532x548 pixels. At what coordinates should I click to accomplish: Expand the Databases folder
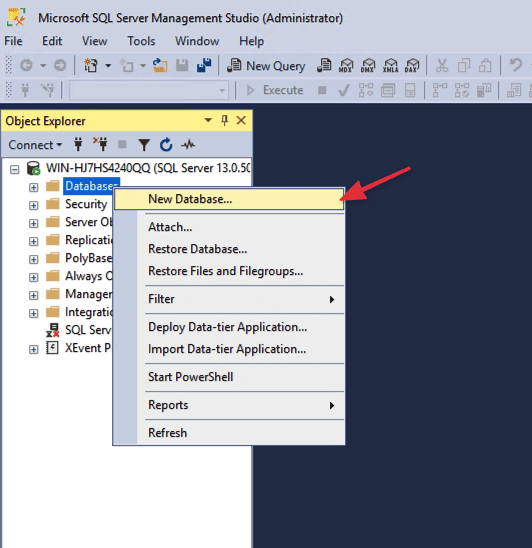34,187
